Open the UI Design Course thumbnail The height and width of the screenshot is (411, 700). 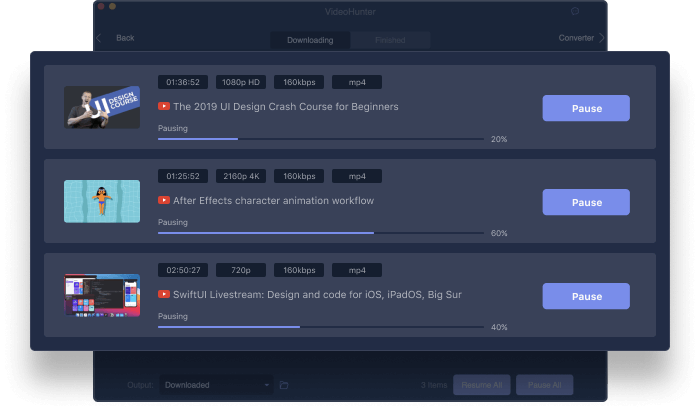click(x=102, y=107)
